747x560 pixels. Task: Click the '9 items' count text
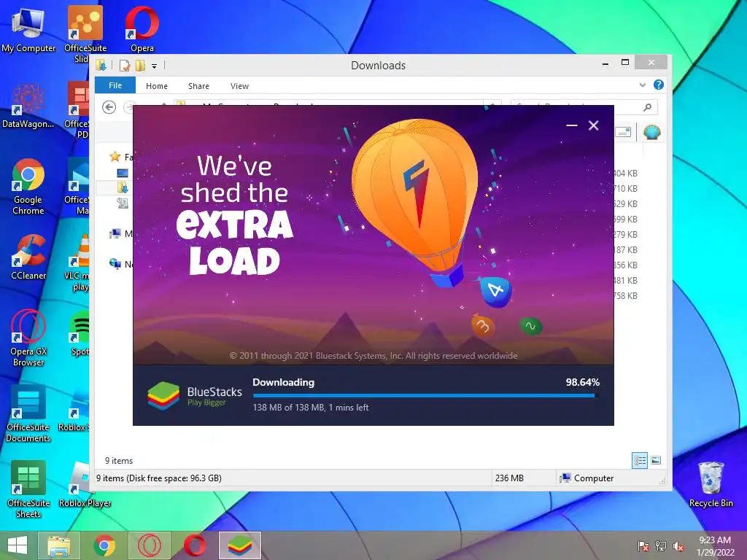(x=119, y=461)
